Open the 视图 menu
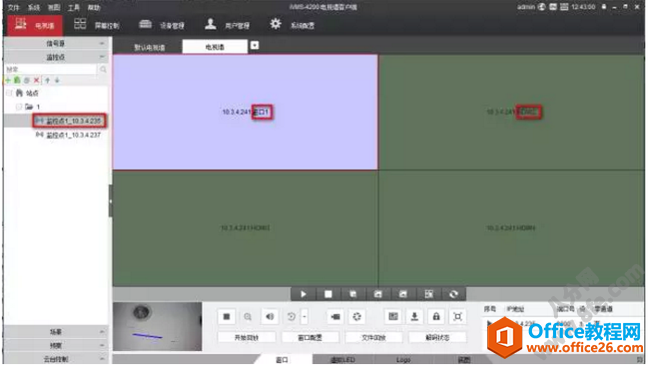Viewport: 650px width, 365px height. 54,7
